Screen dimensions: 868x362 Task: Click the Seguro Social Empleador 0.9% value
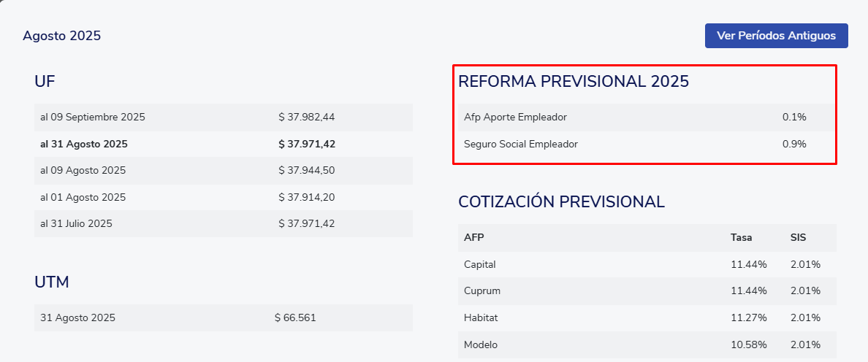pyautogui.click(x=794, y=145)
